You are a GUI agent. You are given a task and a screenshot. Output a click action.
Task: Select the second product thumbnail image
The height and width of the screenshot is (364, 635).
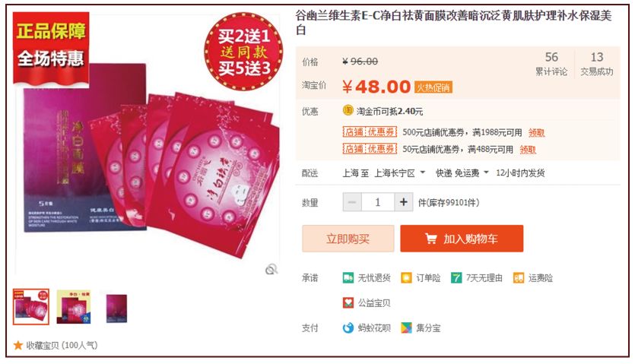tap(74, 307)
